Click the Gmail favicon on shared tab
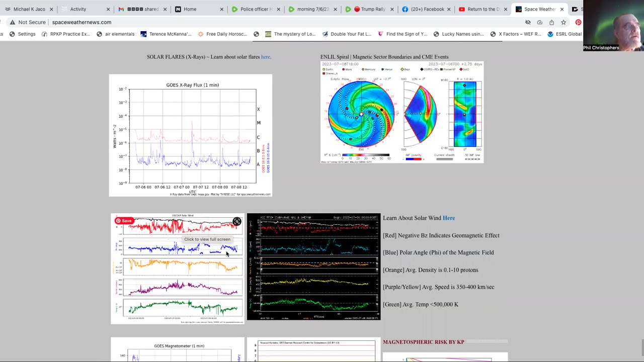Screen dimensions: 644x362 pyautogui.click(x=121, y=9)
